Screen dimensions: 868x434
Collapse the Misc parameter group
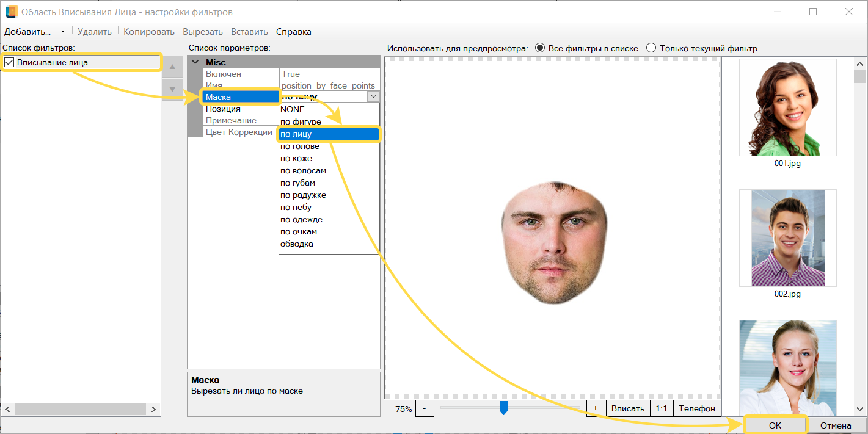point(195,62)
